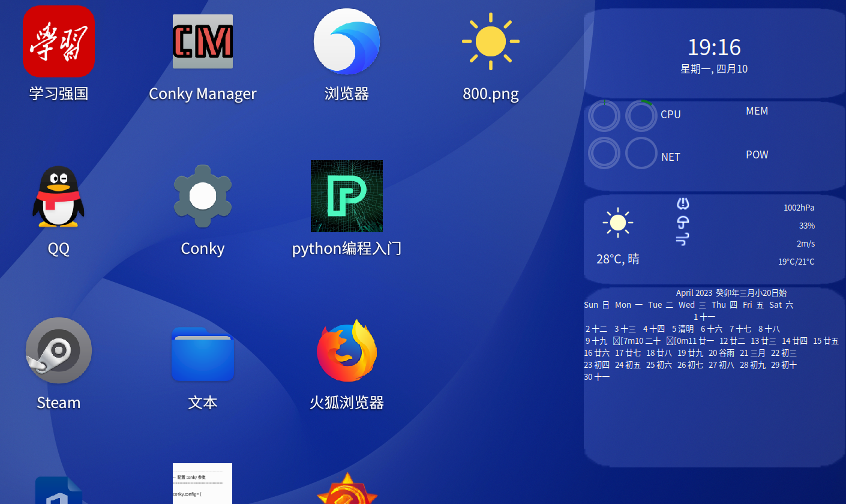Open the 浏览器 browser
This screenshot has height=504, width=846.
tap(346, 41)
